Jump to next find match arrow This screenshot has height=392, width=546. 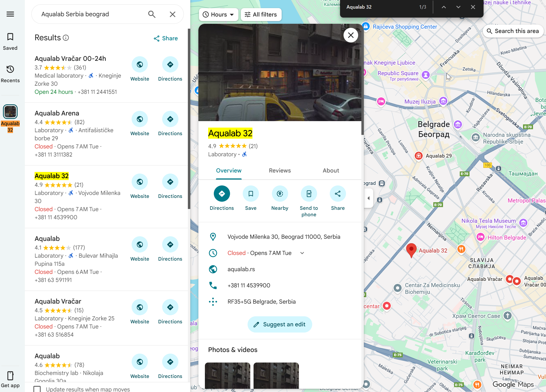tap(458, 7)
